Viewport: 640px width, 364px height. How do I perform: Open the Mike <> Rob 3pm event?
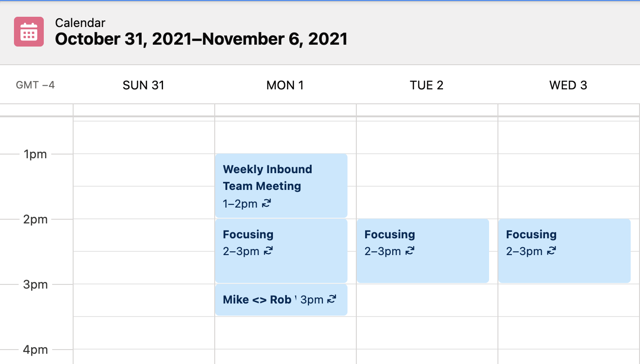(281, 300)
